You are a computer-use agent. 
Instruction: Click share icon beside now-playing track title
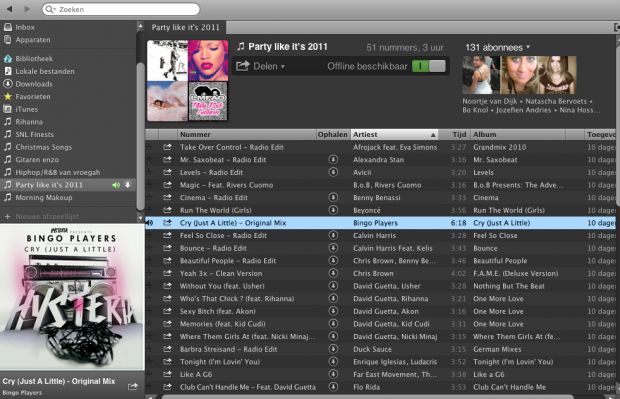[133, 386]
